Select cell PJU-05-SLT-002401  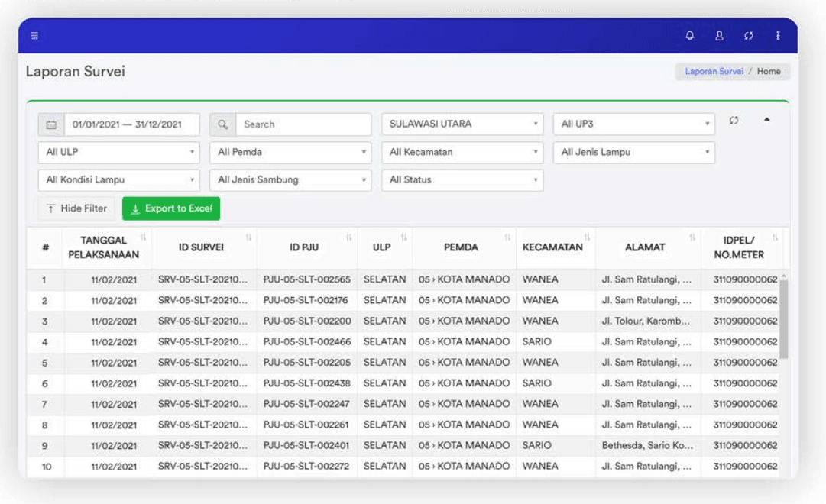306,445
